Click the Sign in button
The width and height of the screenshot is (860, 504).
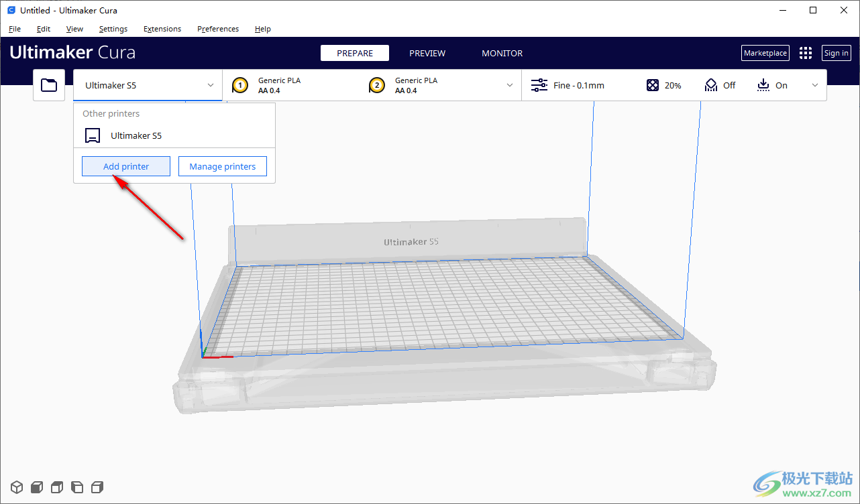[837, 53]
